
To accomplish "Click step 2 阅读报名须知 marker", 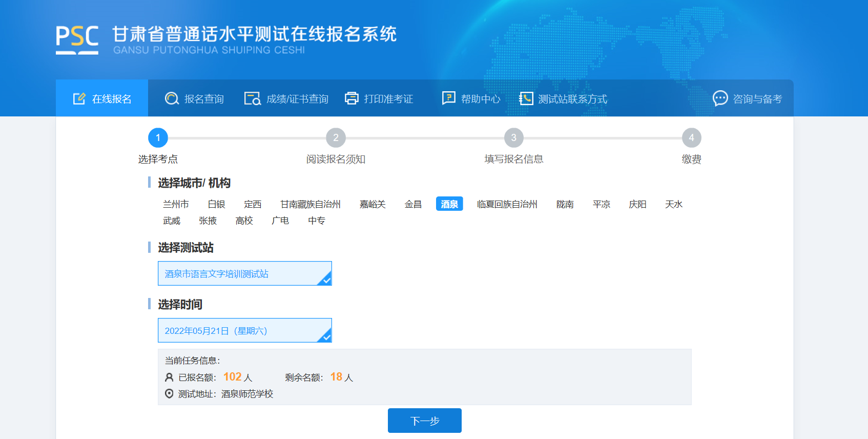I will point(336,137).
